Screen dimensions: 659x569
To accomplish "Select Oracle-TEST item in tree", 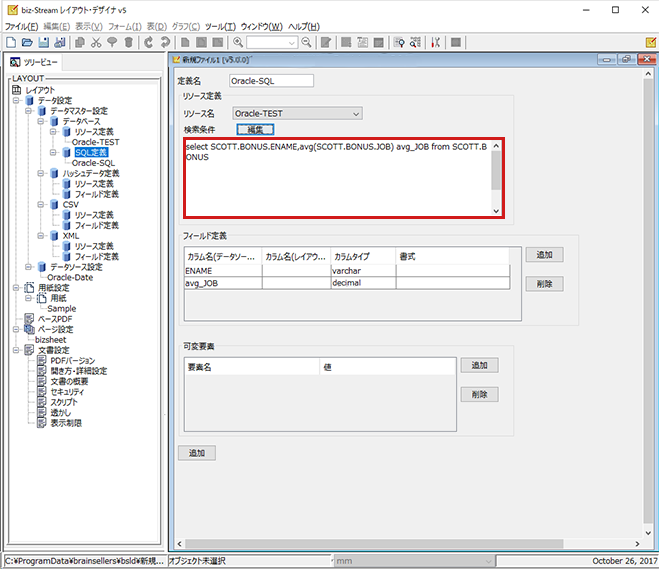I will (x=95, y=142).
